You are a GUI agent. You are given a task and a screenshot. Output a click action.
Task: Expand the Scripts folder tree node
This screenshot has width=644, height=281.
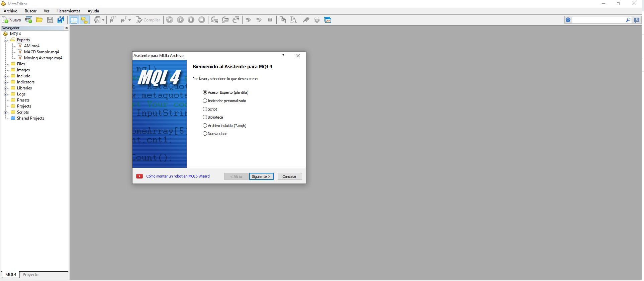click(x=6, y=113)
